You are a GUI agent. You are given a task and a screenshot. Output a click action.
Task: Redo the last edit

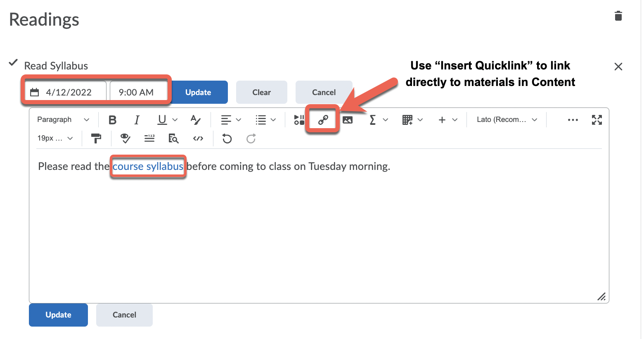point(251,138)
